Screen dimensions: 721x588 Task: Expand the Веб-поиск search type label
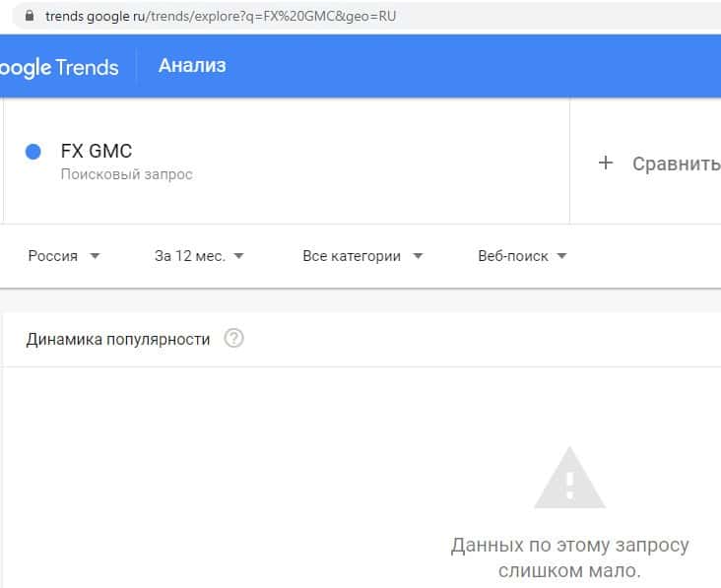(512, 256)
